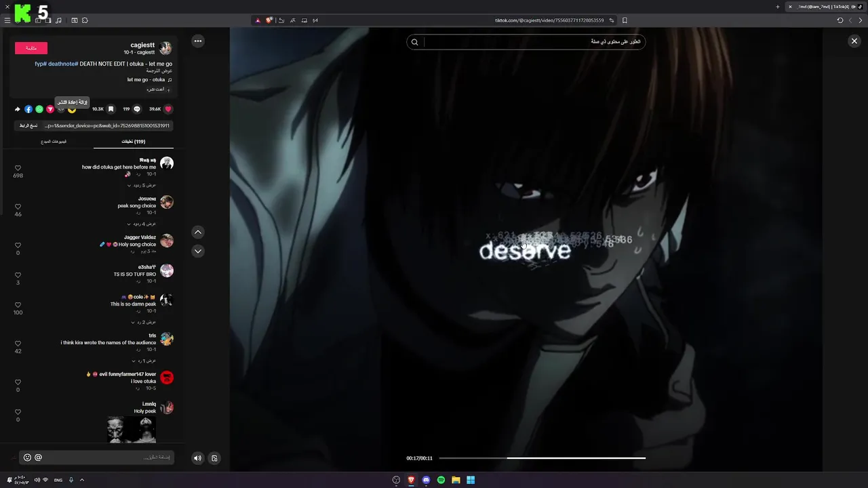Click the video link URL text field
This screenshot has height=488, width=868.
[x=107, y=125]
